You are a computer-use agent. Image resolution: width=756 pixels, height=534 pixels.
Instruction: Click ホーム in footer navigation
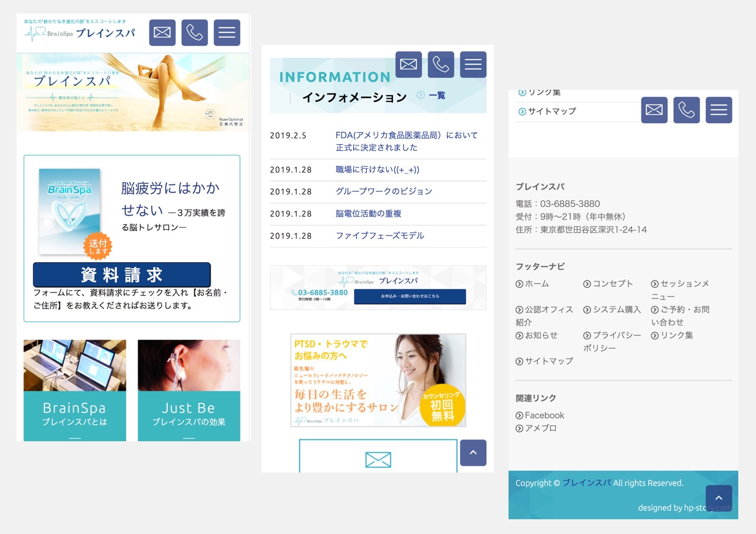tap(532, 284)
